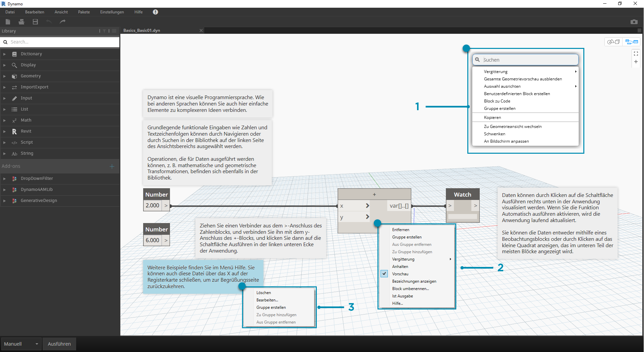Click the Revit R icon
The width and height of the screenshot is (644, 352).
[14, 131]
